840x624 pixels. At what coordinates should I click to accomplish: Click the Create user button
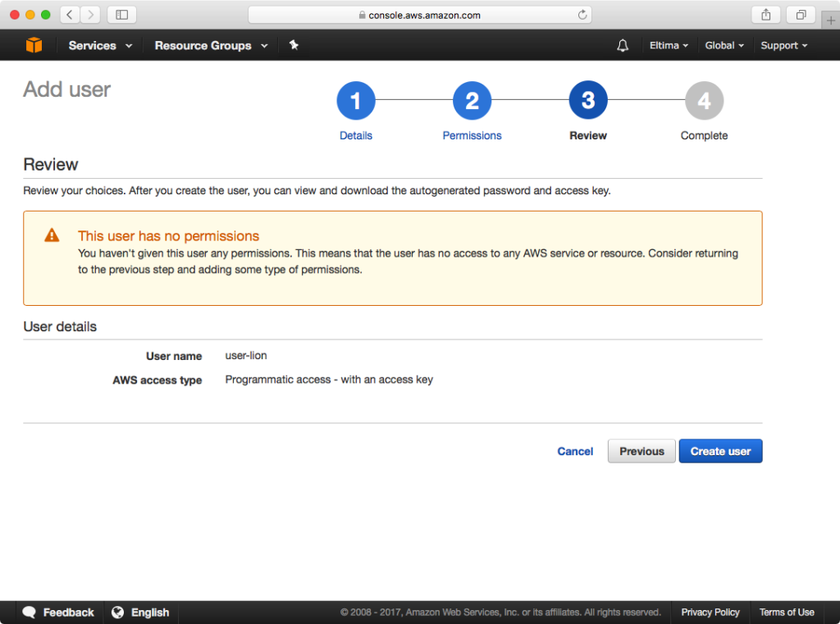(x=720, y=451)
